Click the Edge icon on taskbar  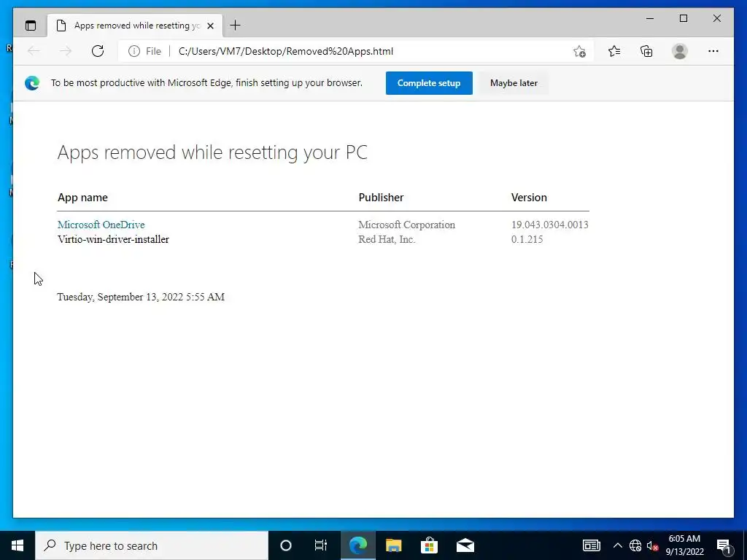point(357,545)
